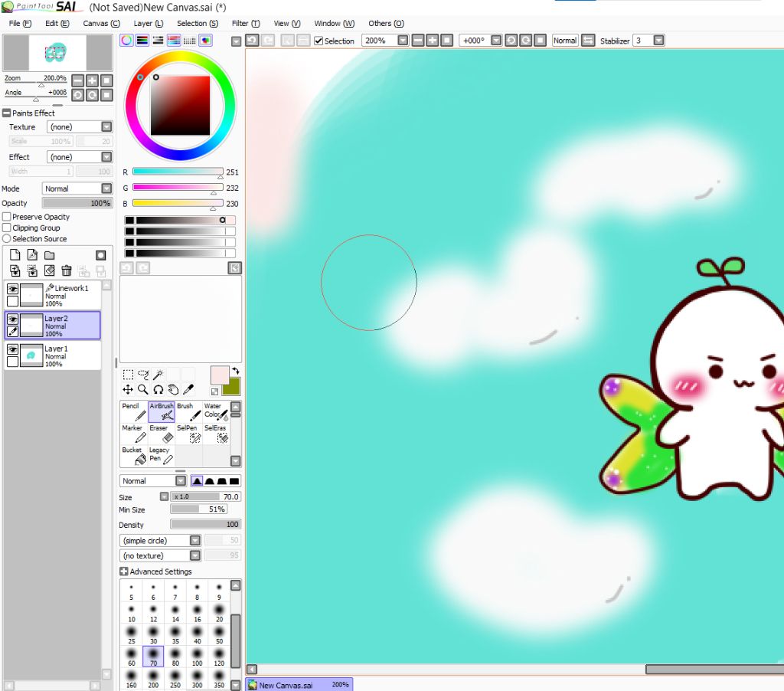784x691 pixels.
Task: Select the Brush tool
Action: [x=188, y=411]
